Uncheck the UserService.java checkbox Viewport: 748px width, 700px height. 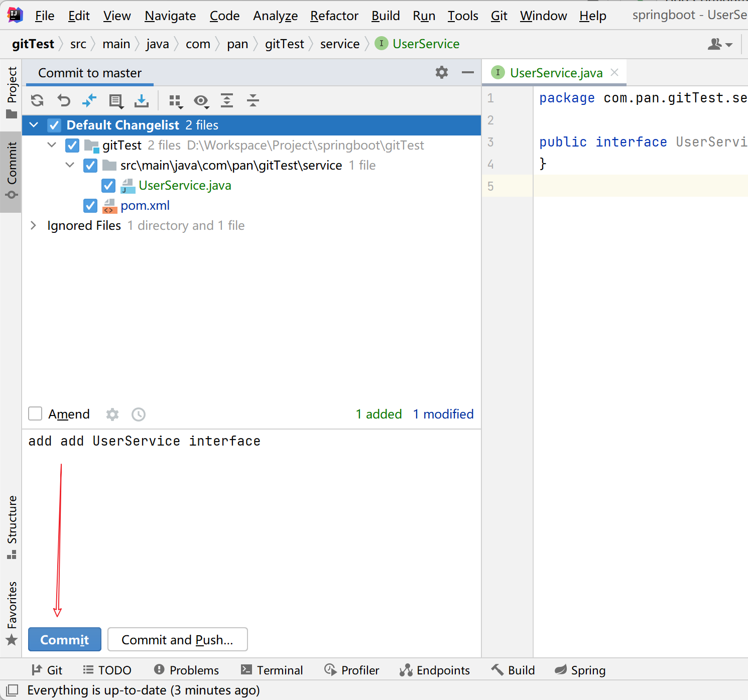tap(108, 186)
